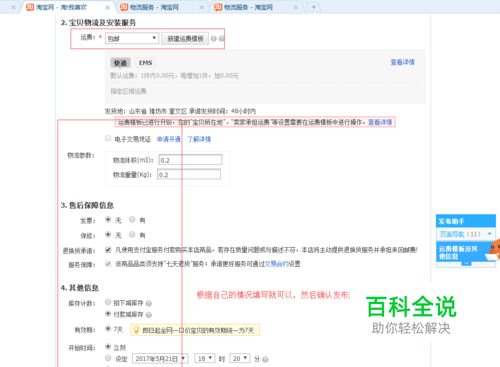Tick the 电子交易凭证 checkbox
Screen dimensions: 500x367
[x=108, y=138]
